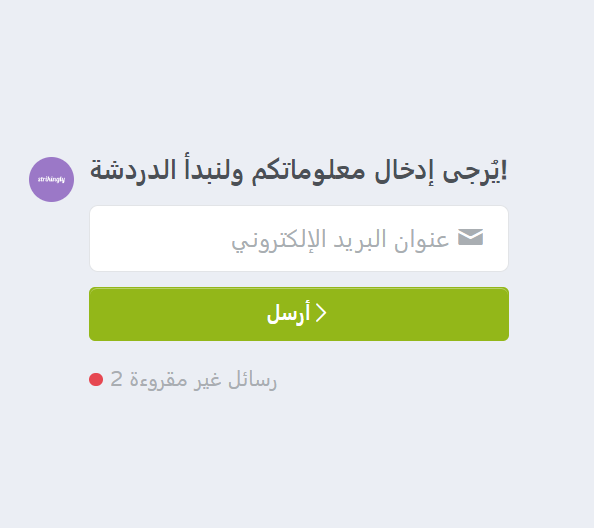Click the gray mail glyph near عنوان
The height and width of the screenshot is (528, 594).
click(471, 237)
